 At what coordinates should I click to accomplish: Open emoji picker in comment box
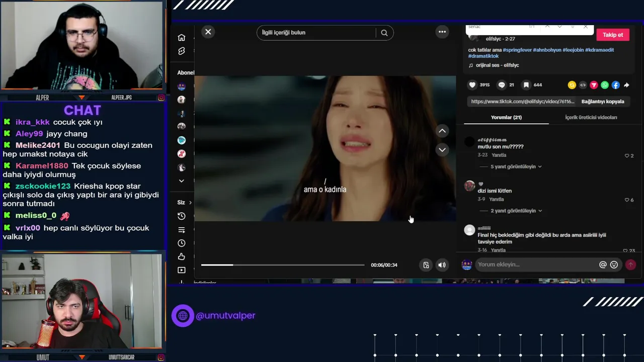(x=614, y=264)
